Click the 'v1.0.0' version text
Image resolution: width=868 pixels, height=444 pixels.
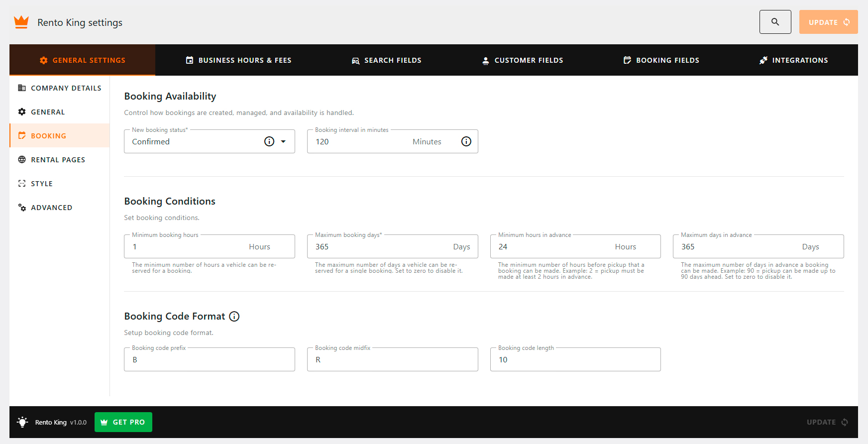[x=78, y=422]
